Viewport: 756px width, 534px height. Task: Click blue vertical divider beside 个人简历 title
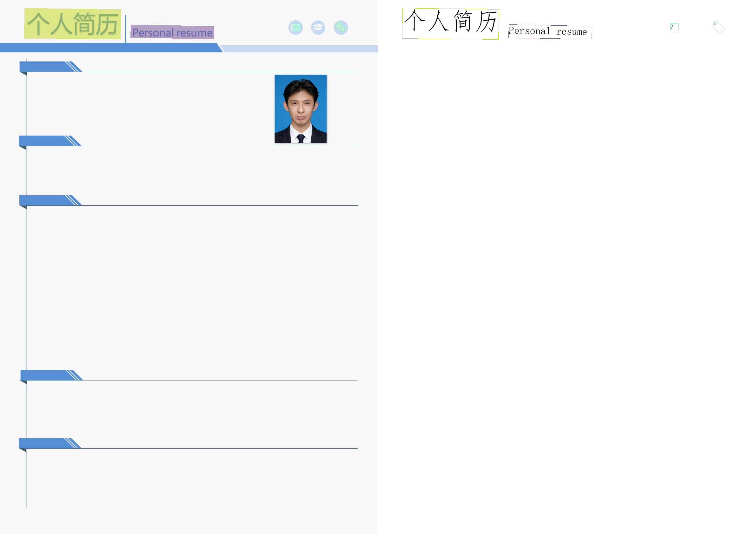tap(126, 29)
